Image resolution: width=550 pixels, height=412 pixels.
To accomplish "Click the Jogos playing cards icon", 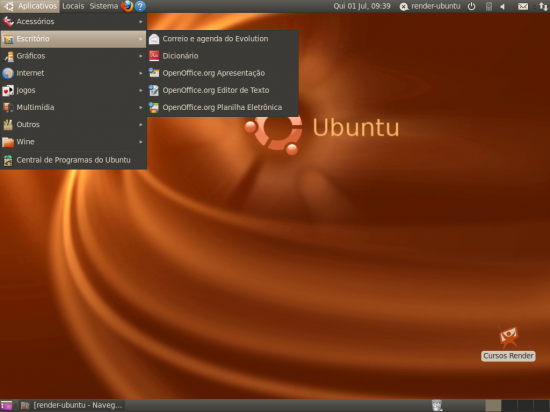I will [x=8, y=90].
